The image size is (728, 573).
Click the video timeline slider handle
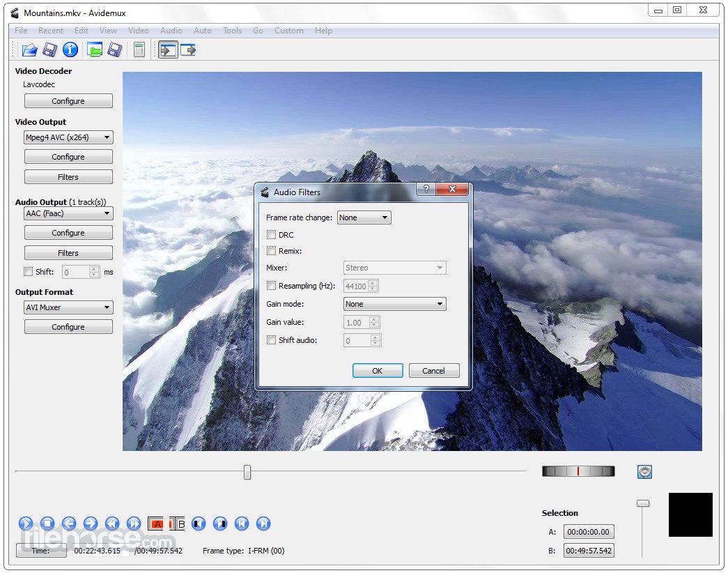[247, 472]
